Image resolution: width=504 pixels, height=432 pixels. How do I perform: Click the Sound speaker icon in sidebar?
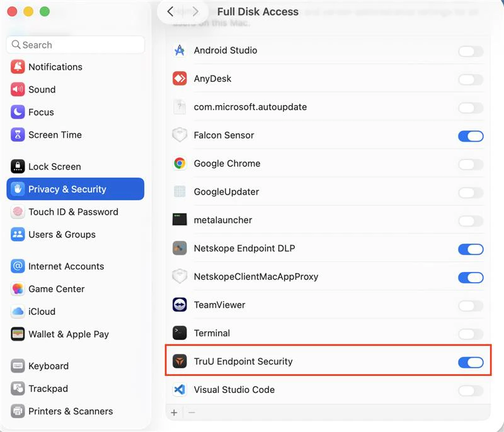coord(18,89)
